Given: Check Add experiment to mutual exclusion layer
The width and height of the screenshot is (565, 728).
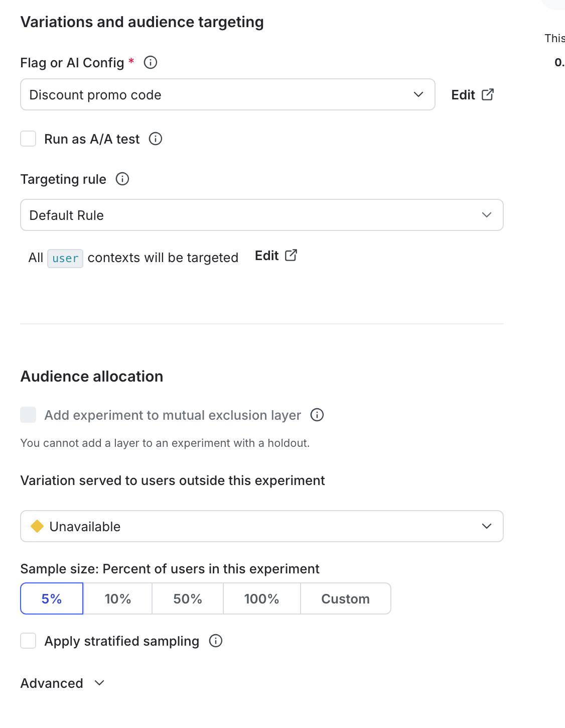Looking at the screenshot, I should click(x=28, y=415).
